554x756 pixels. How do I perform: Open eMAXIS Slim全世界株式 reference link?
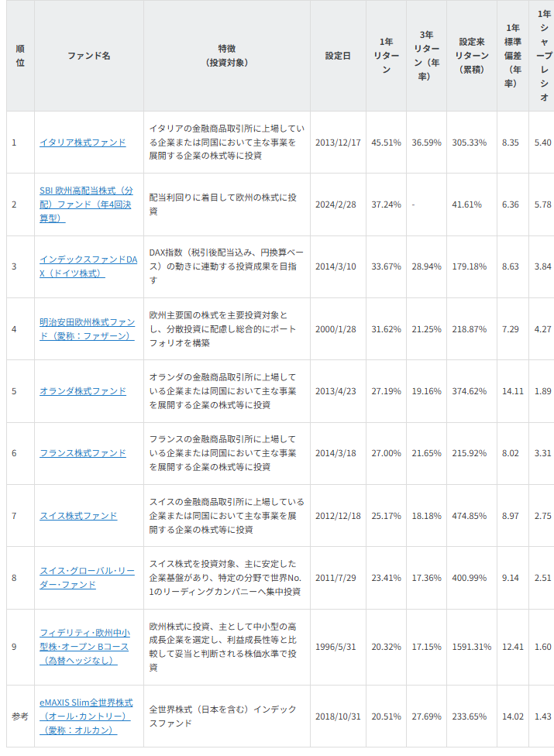(86, 716)
